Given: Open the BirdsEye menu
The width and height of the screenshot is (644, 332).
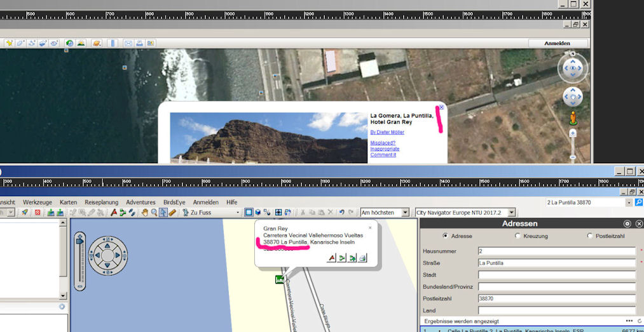Looking at the screenshot, I should click(x=174, y=202).
